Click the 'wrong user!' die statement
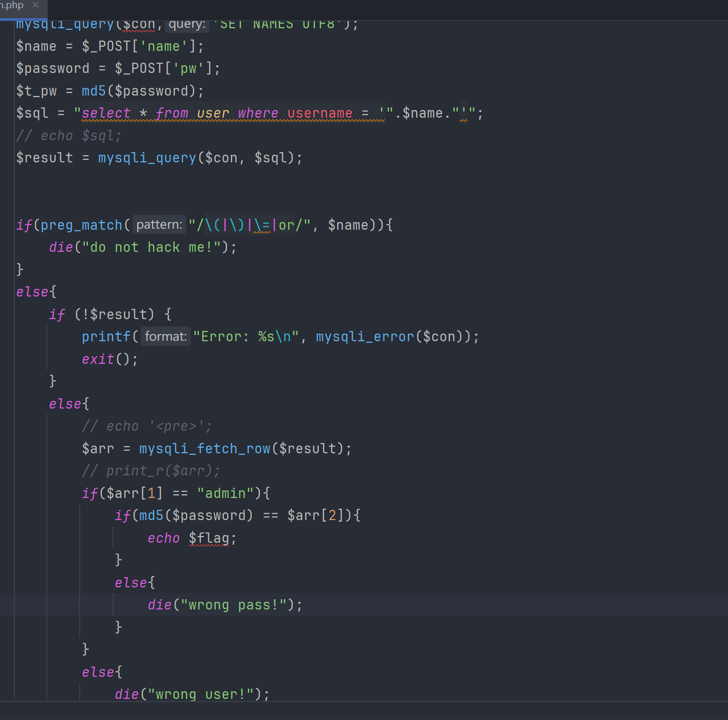 (x=192, y=694)
